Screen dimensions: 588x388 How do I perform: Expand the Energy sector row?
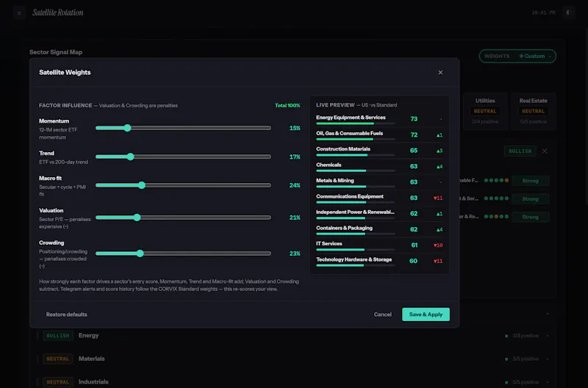tap(293, 336)
